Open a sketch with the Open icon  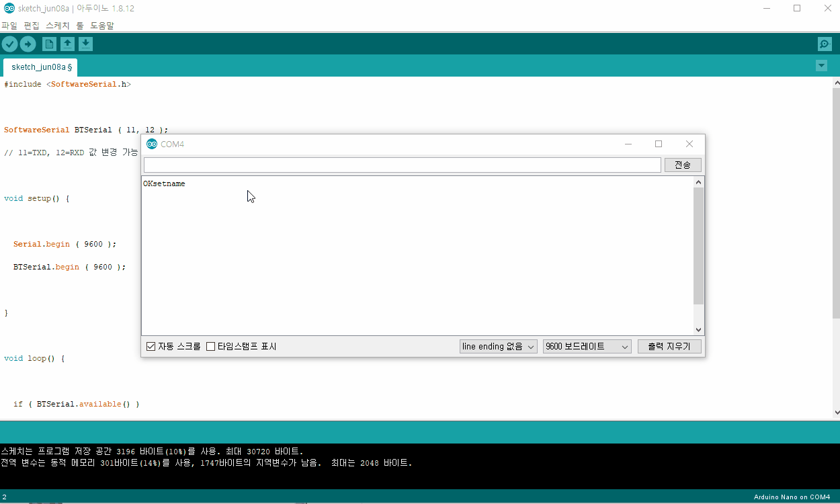(x=67, y=44)
